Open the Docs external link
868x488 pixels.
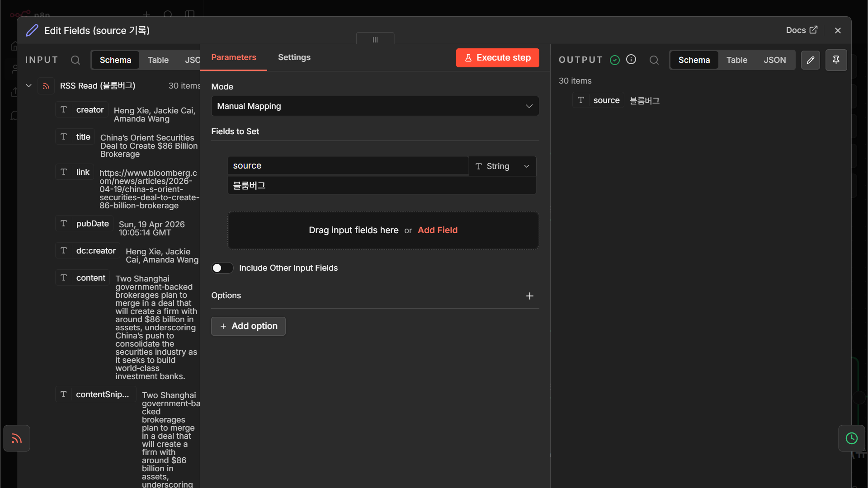coord(802,30)
